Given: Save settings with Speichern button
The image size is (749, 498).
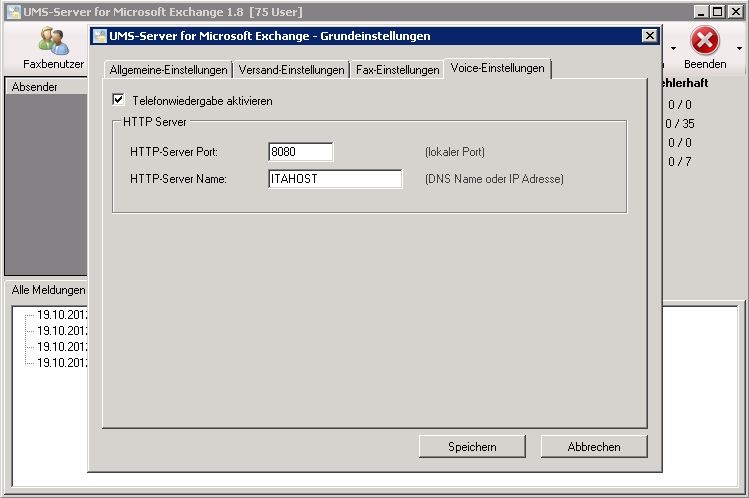Looking at the screenshot, I should (x=472, y=446).
